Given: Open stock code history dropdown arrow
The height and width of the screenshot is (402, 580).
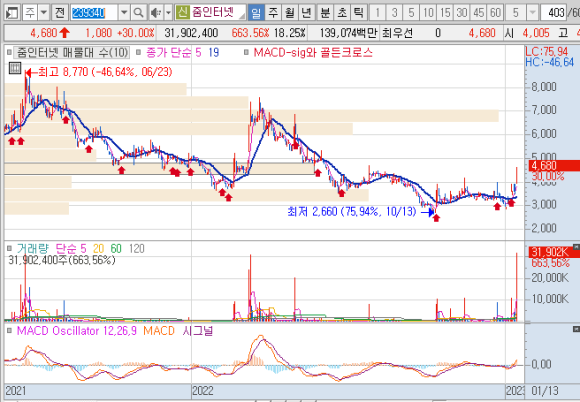Looking at the screenshot, I should click(124, 13).
